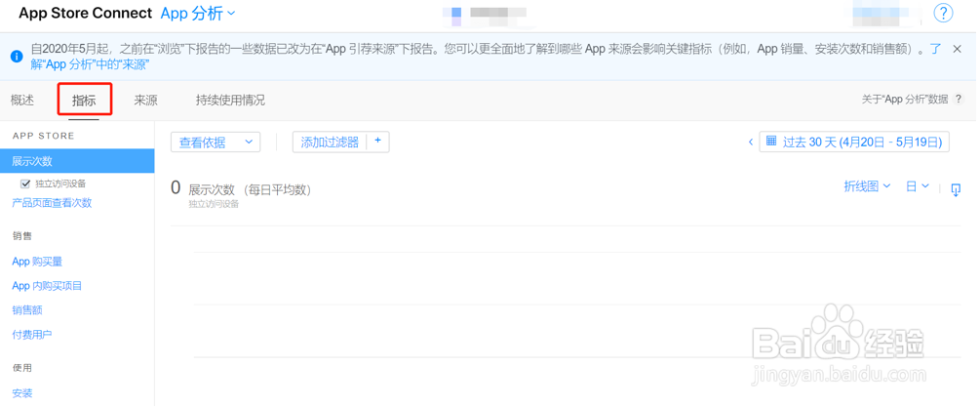Select App 内购买项目 metric

47,286
